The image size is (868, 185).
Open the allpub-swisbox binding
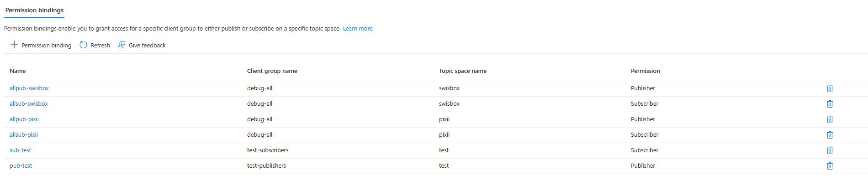point(29,88)
